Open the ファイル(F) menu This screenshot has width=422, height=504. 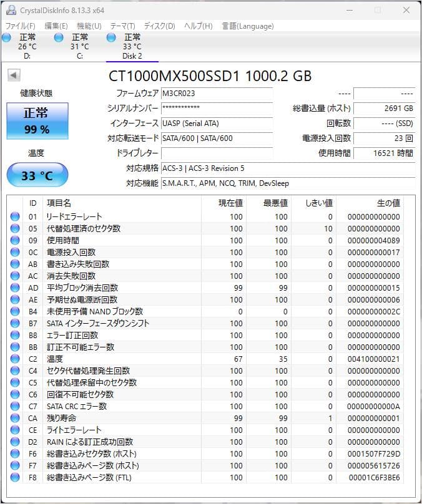click(20, 26)
